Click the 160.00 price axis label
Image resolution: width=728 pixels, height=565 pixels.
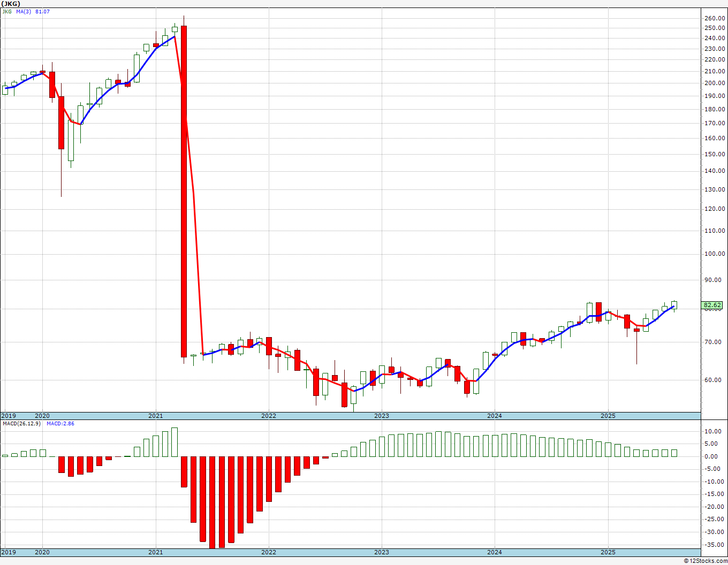pyautogui.click(x=715, y=138)
